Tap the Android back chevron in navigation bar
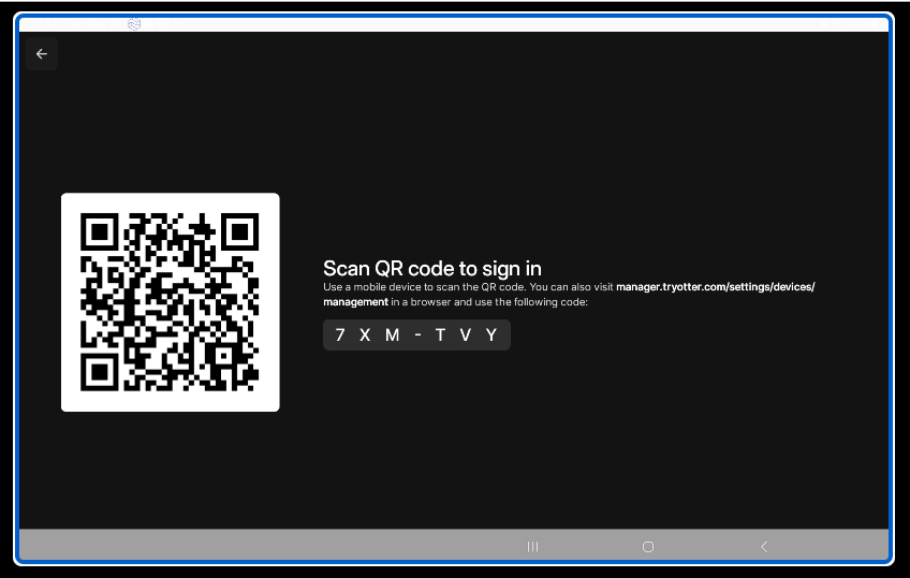This screenshot has width=910, height=578. tap(764, 546)
